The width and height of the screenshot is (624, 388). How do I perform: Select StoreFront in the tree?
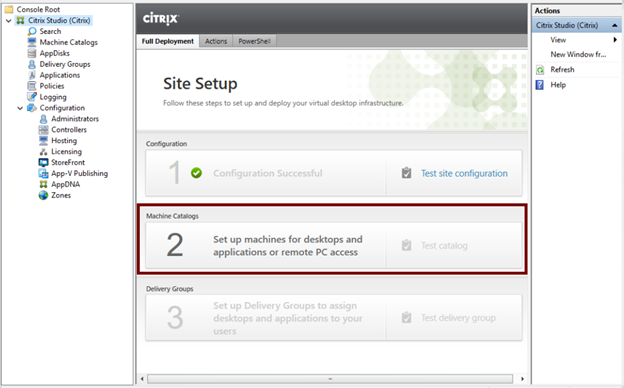[68, 162]
